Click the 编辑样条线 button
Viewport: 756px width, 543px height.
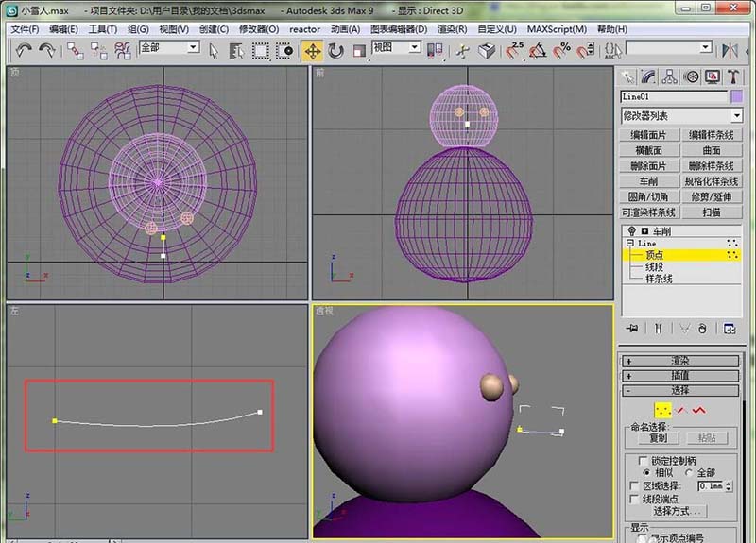[711, 135]
